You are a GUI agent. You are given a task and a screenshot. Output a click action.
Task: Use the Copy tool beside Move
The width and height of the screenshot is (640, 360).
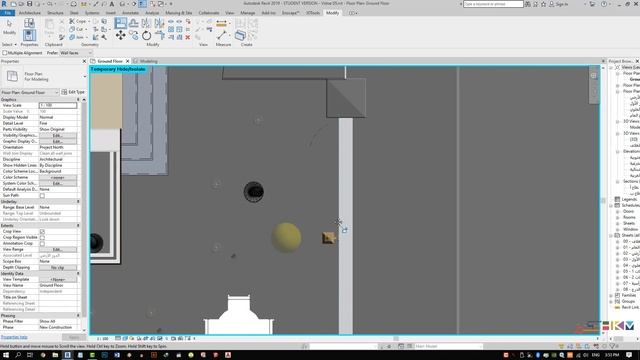(x=133, y=36)
